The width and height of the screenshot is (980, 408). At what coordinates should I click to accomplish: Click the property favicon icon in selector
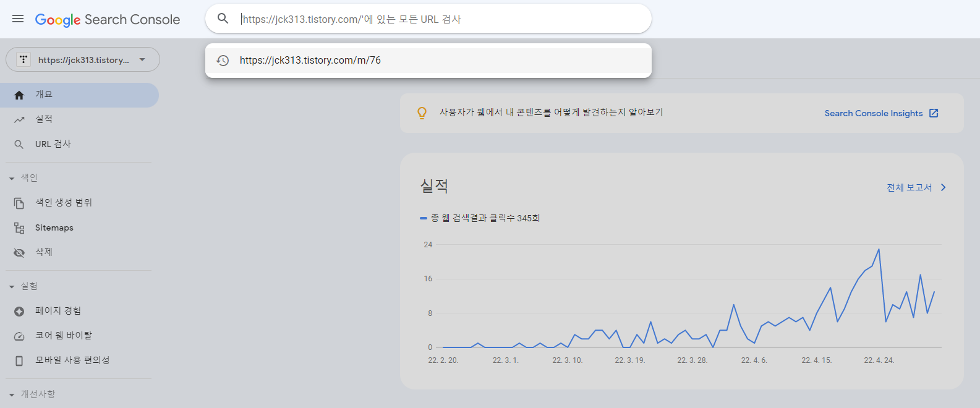[23, 59]
